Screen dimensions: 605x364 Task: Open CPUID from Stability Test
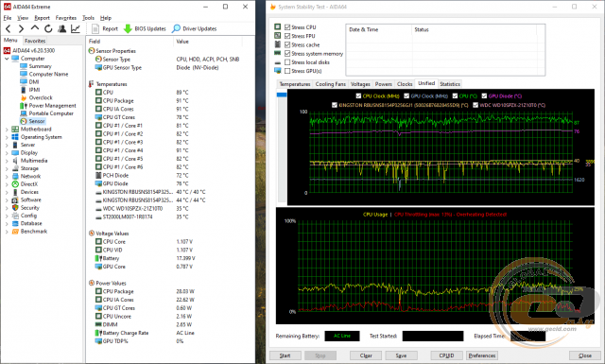pyautogui.click(x=446, y=355)
